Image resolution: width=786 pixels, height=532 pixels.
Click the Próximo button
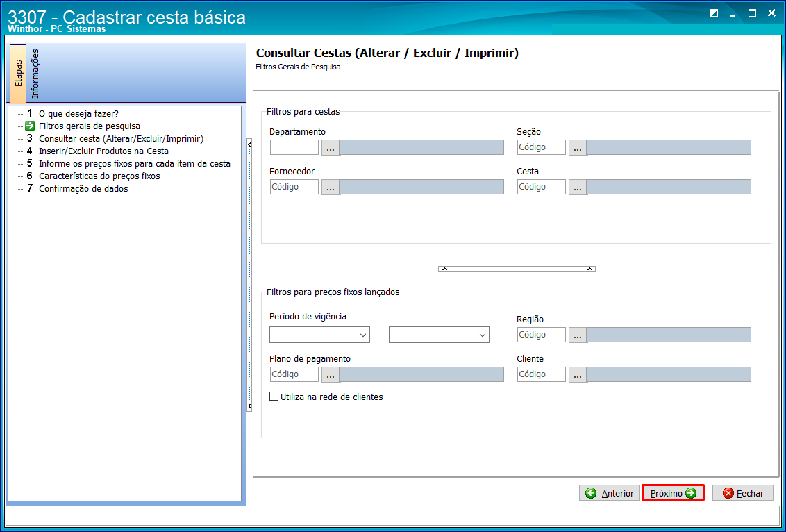pyautogui.click(x=674, y=493)
